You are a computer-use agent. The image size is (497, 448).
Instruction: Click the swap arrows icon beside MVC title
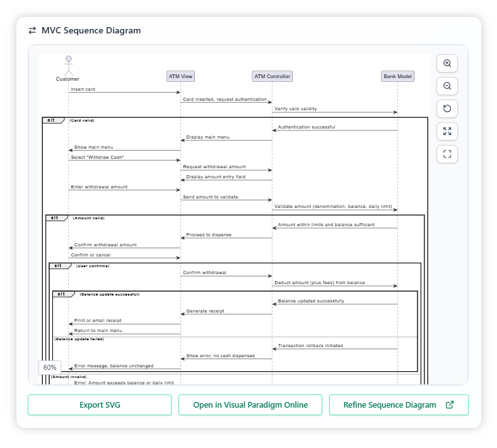[32, 30]
